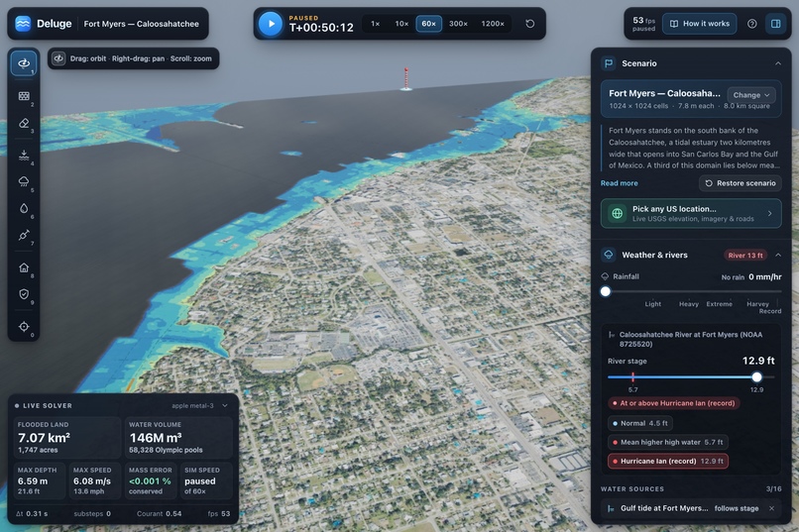Click the 53 fps paused indicator
799x532 pixels.
tap(644, 24)
